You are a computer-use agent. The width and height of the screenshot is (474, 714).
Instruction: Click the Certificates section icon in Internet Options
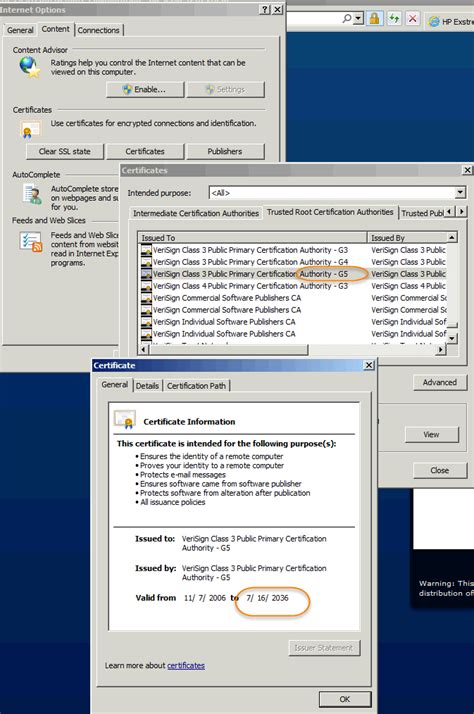coord(31,129)
